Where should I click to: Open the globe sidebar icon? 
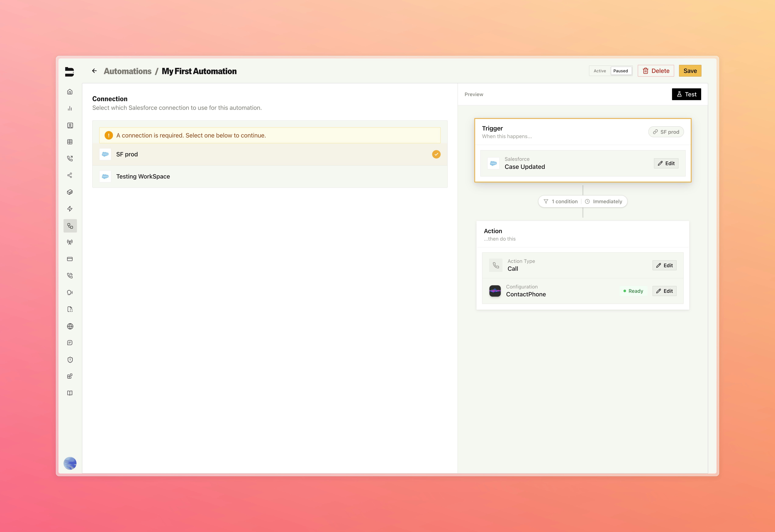[70, 326]
